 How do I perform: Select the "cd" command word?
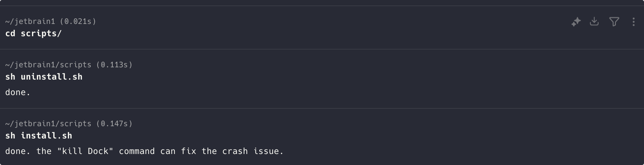[10, 33]
